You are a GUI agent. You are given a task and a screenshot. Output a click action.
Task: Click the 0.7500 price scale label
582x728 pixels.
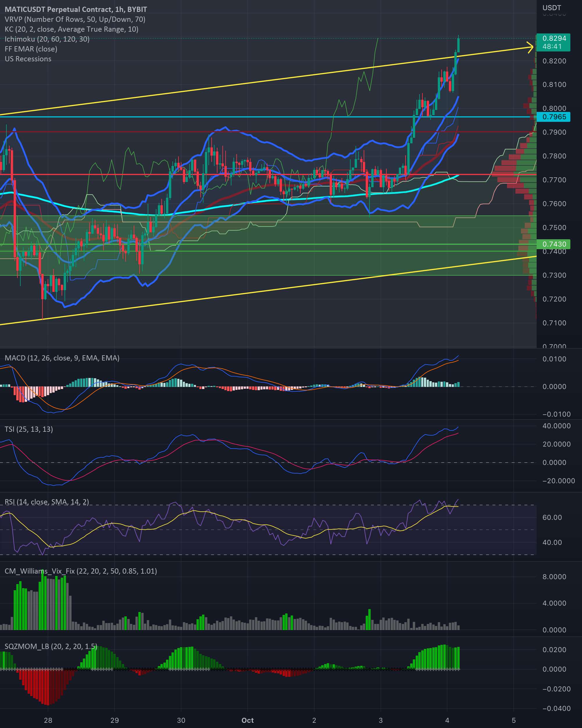point(554,228)
